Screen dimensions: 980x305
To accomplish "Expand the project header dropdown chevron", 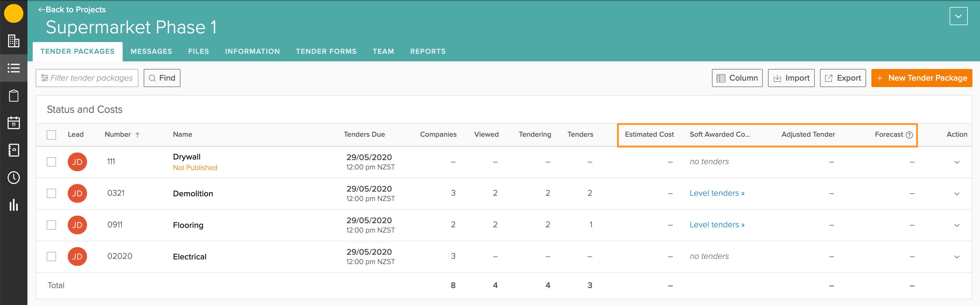I will [x=958, y=16].
